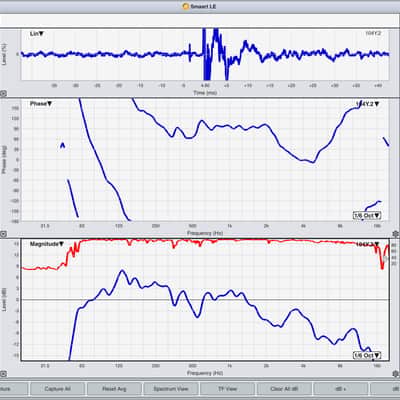
Task: Click the dB + button
Action: [341, 389]
